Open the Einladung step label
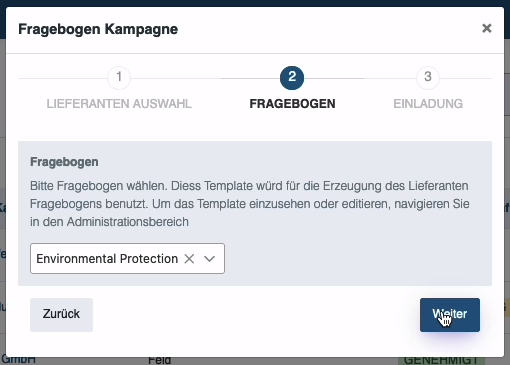The image size is (510, 365). [428, 104]
